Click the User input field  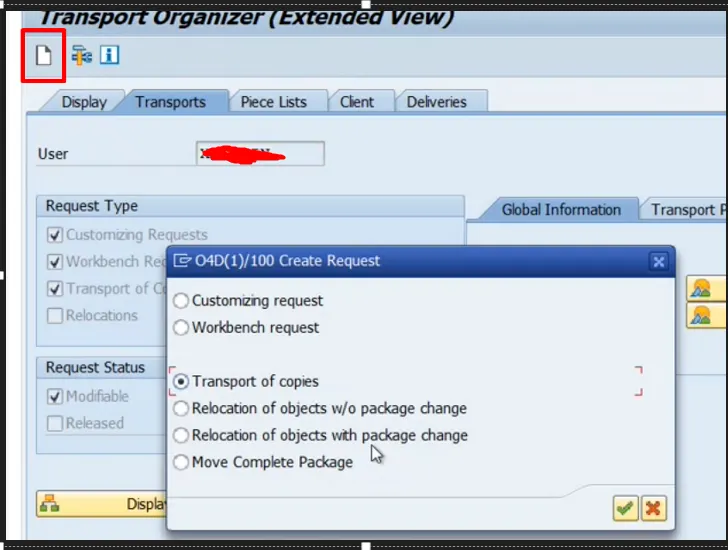click(x=260, y=154)
